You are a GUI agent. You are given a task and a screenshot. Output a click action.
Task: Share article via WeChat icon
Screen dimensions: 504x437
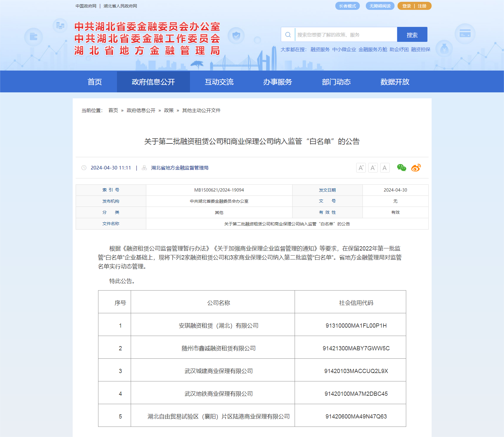tap(401, 168)
